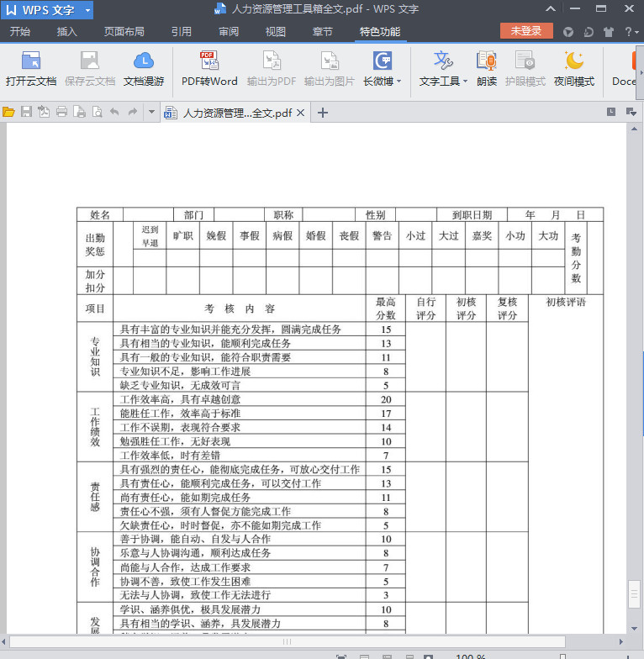
Task: Open the quick access toolbar customize dropdown
Action: [x=151, y=112]
